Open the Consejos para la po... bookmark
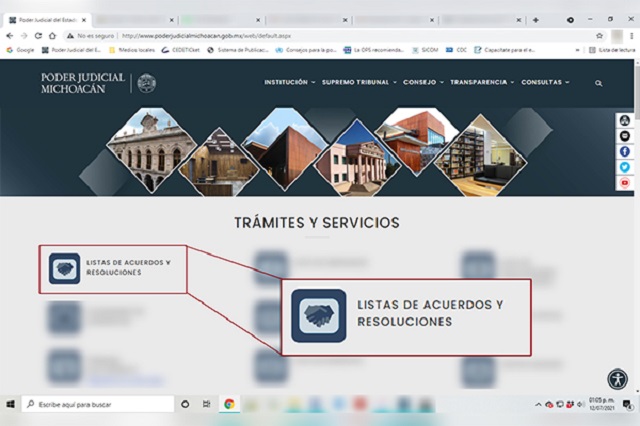Viewport: 640px width, 426px height. pos(306,50)
